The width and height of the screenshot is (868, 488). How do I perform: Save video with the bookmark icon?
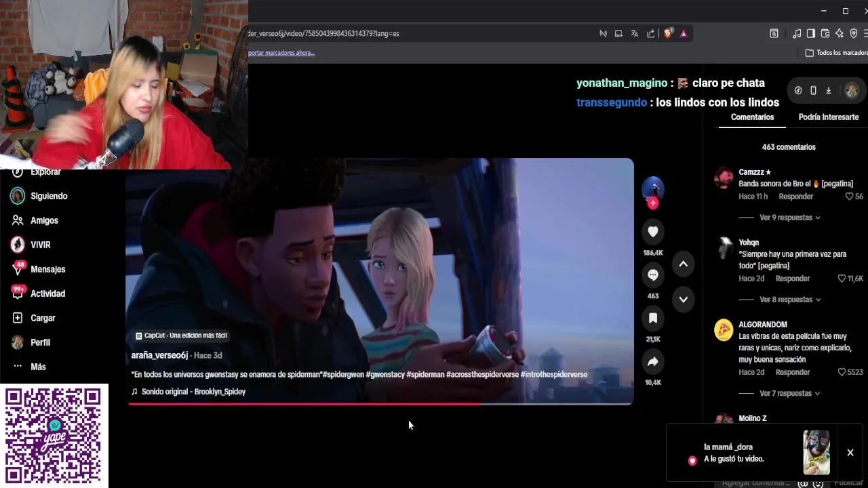pyautogui.click(x=653, y=318)
